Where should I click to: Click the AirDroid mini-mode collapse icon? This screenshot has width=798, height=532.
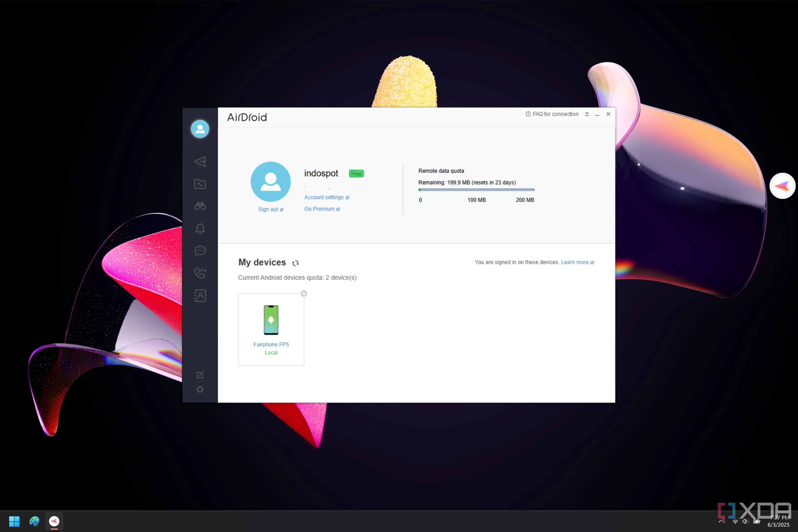[587, 114]
